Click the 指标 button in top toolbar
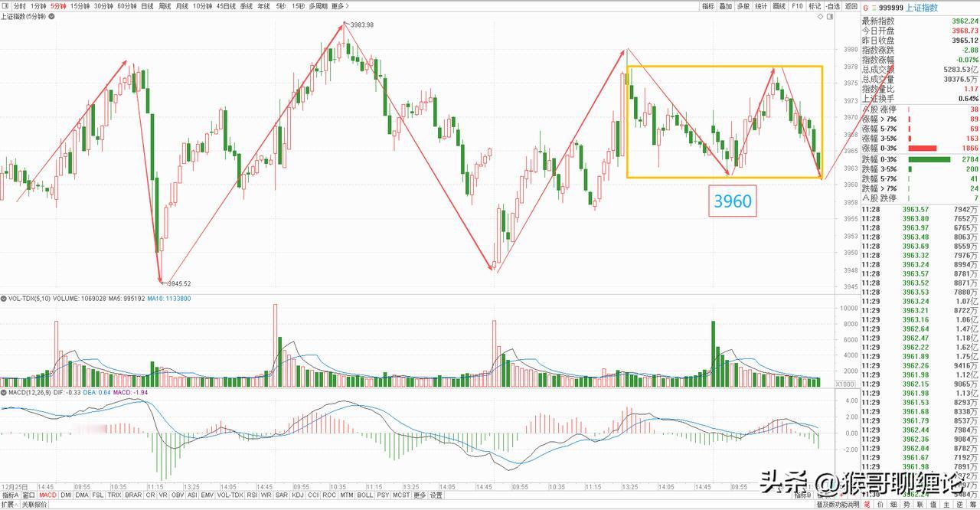Screen dimensions: 980x510 708,6
